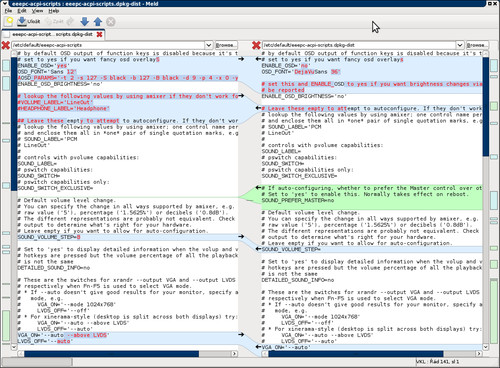This screenshot has height=368, width=500.
Task: Click line SOUND_VOLUME_STEP=8 in left pane
Action: click(x=49, y=237)
